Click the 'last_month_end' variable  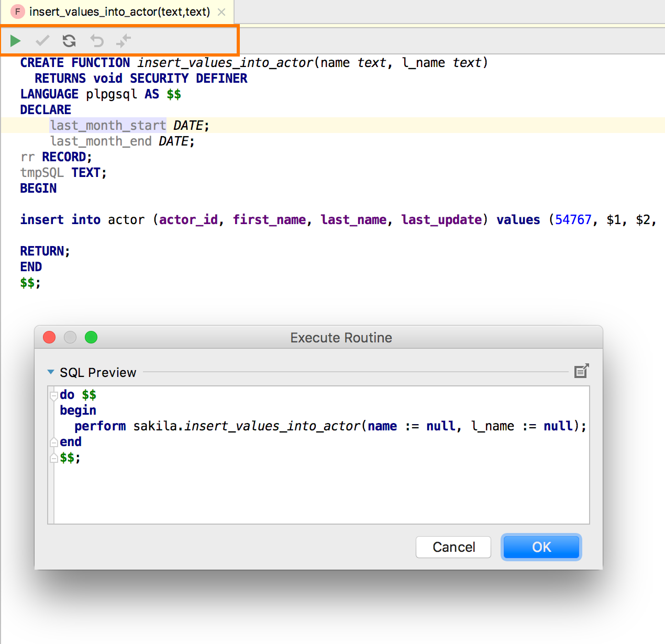point(101,141)
